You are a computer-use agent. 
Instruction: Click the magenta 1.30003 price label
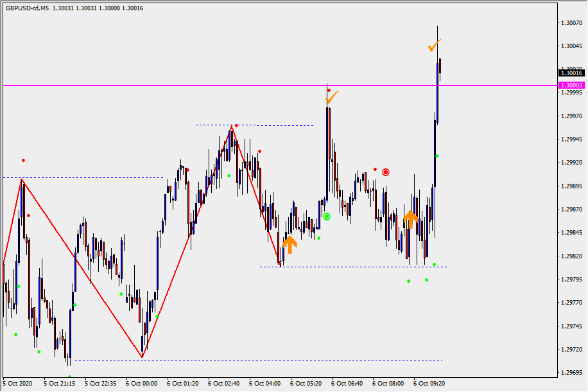(x=571, y=85)
